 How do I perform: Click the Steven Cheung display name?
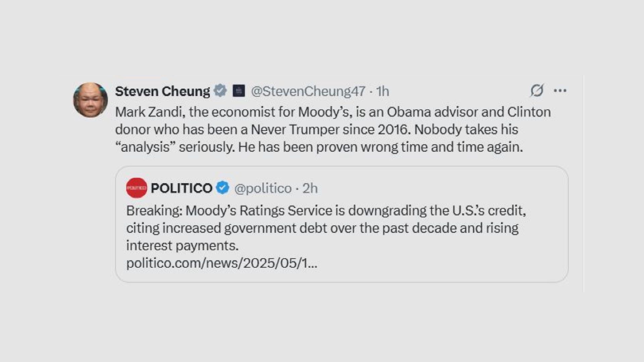pyautogui.click(x=162, y=91)
